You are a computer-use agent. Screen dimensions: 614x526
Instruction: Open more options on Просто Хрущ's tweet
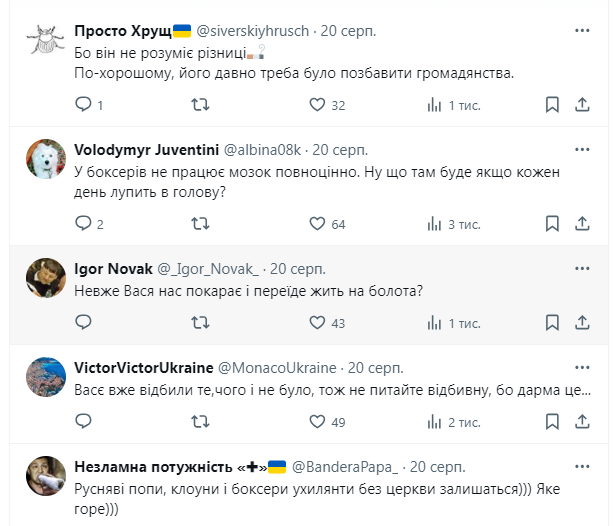[582, 31]
